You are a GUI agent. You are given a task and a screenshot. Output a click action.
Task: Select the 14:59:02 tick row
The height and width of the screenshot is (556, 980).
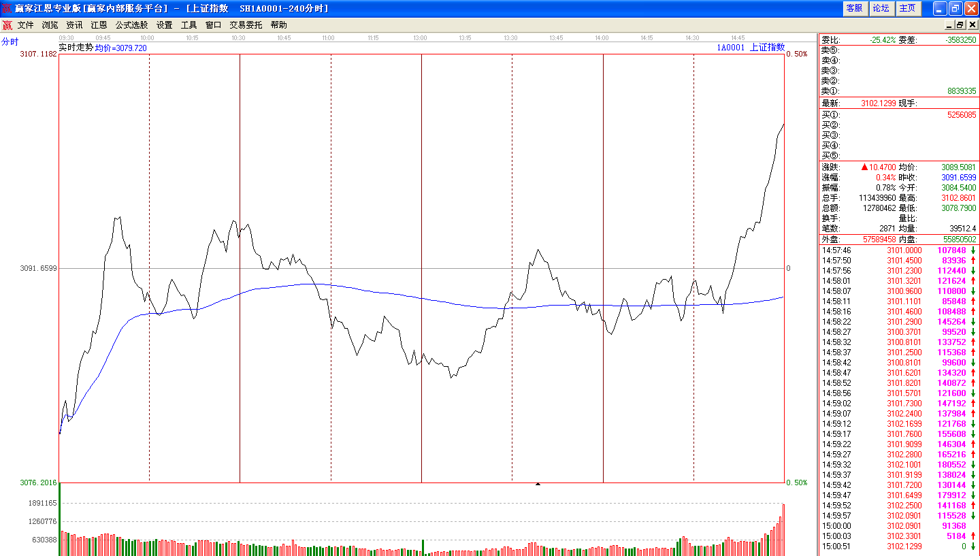pyautogui.click(x=899, y=404)
